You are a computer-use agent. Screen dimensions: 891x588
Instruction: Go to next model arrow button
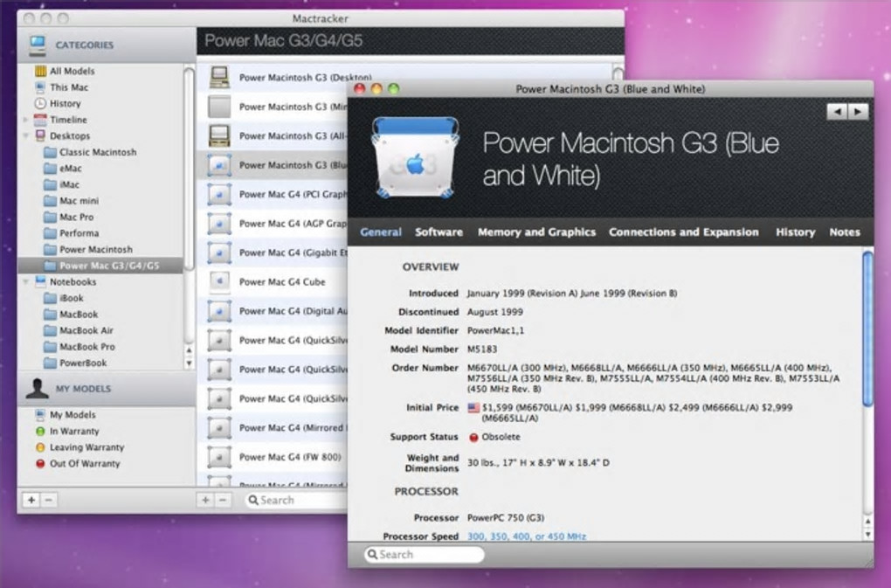[x=858, y=112]
